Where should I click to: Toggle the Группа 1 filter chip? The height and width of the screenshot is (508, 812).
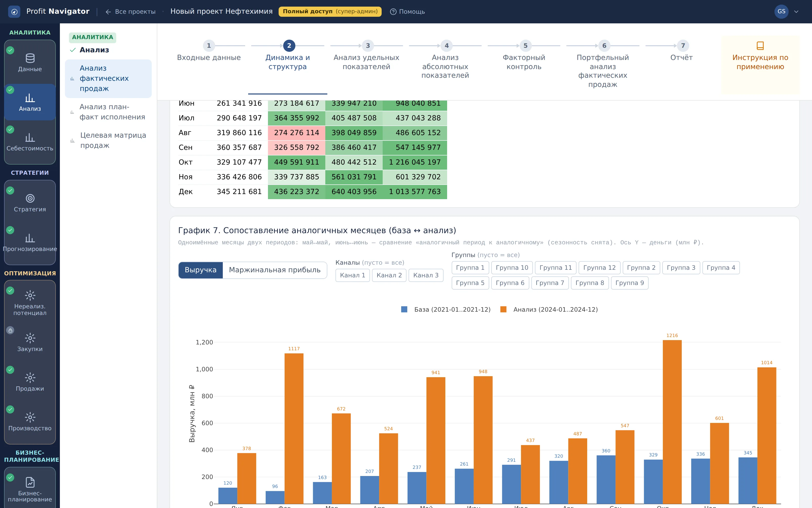470,268
